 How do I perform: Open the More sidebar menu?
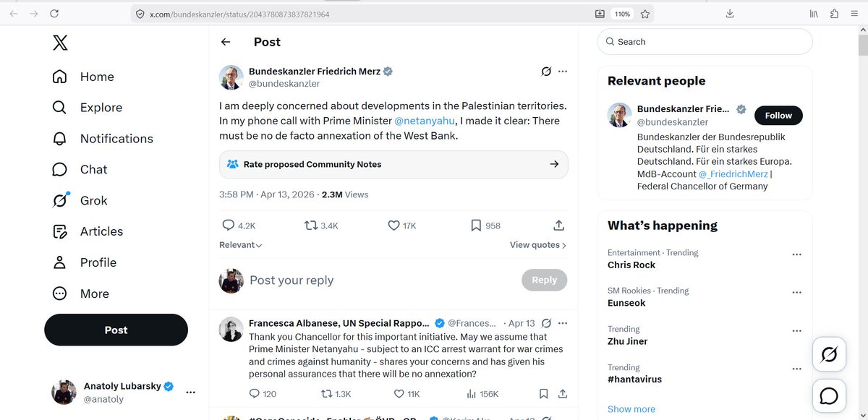[80, 293]
